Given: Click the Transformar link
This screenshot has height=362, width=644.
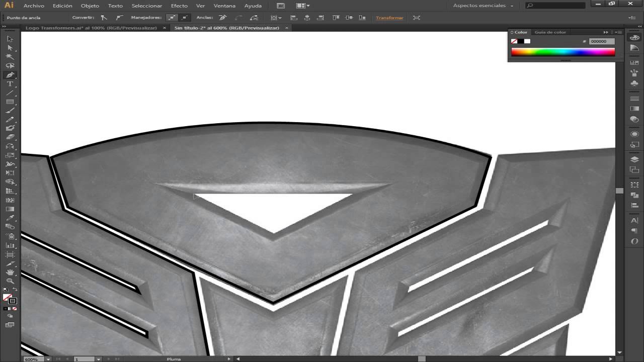Looking at the screenshot, I should coord(389,18).
